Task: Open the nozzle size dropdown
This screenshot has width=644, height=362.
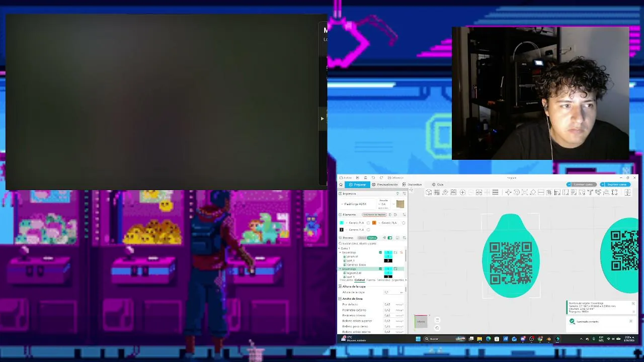Action: [384, 204]
